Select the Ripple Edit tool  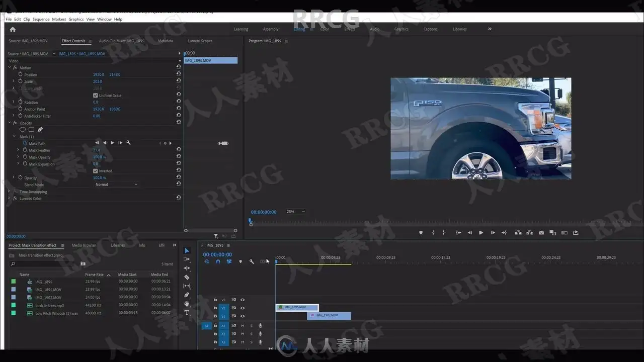(x=187, y=268)
